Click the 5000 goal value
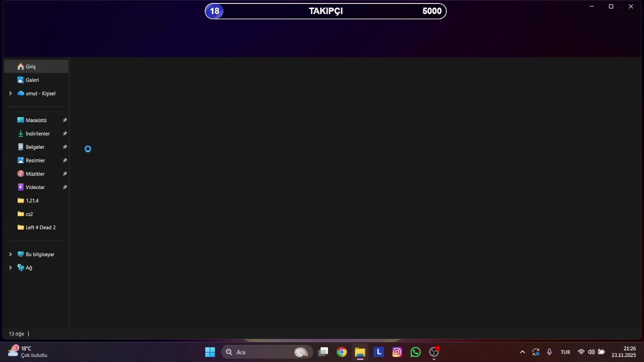Viewport: 644px width, 362px height. click(432, 11)
